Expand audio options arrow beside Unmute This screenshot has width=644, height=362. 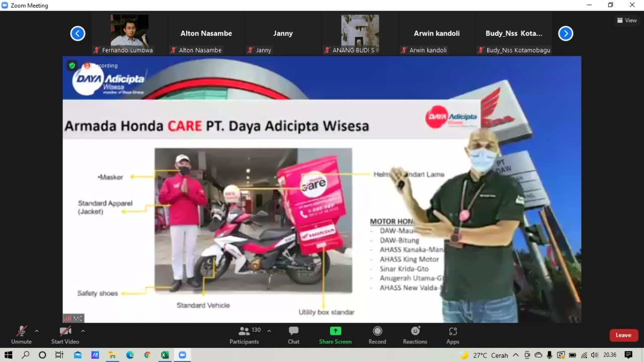coord(37,331)
